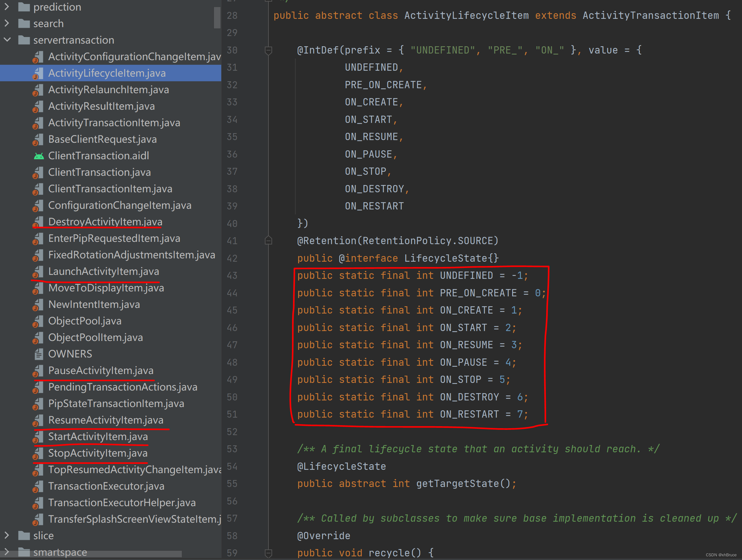
Task: Select StopActivityItem.java file
Action: [x=98, y=453]
